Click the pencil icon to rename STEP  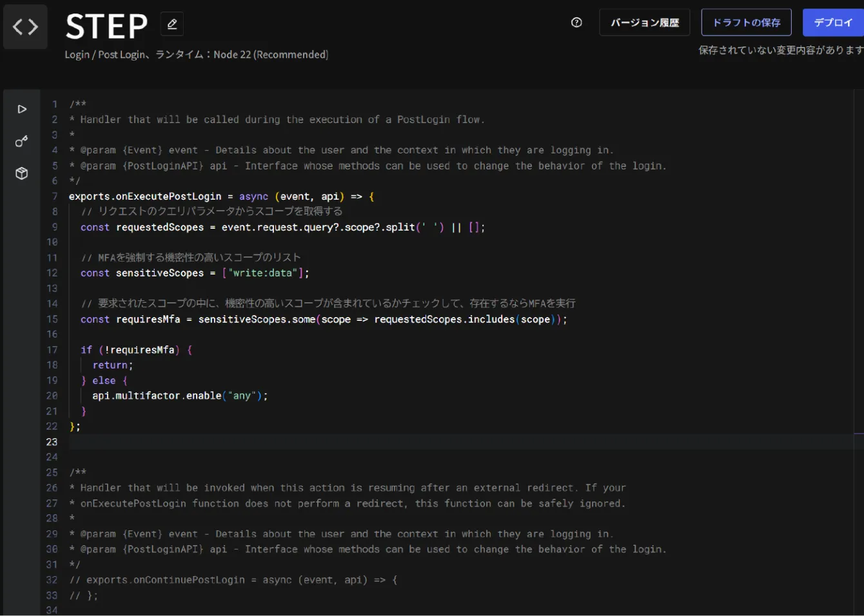click(x=172, y=24)
